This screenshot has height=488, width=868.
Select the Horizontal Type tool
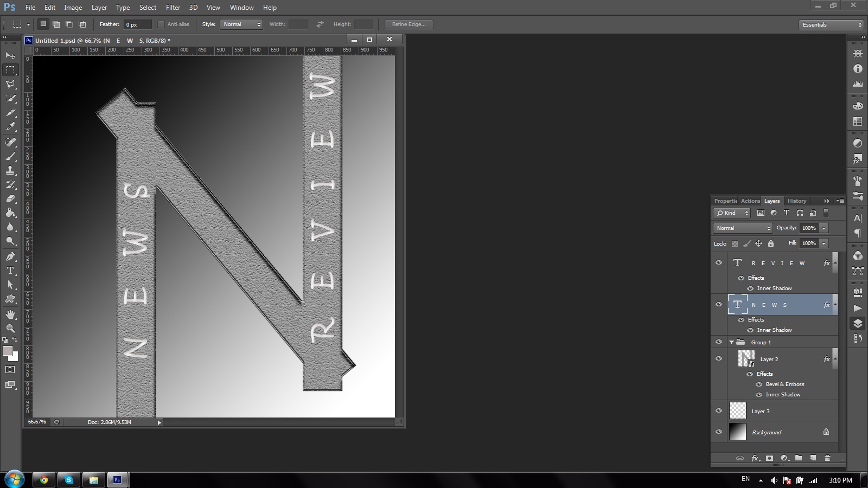coord(10,271)
